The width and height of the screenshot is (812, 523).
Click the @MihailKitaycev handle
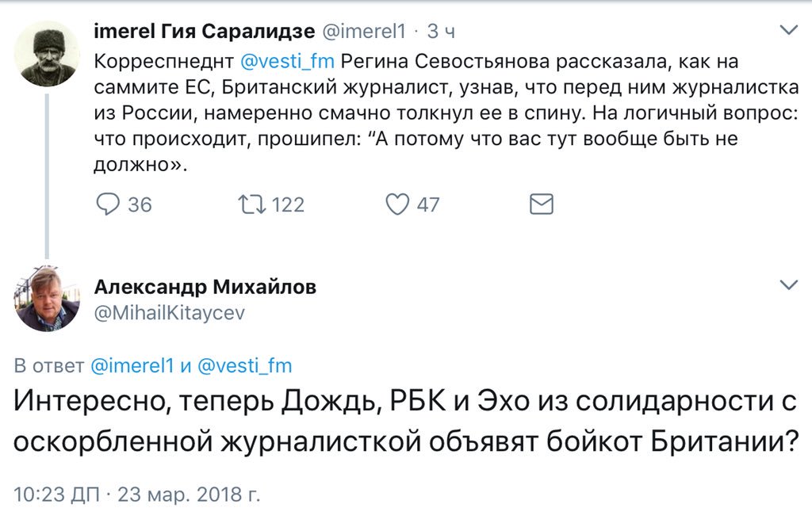coord(169,313)
